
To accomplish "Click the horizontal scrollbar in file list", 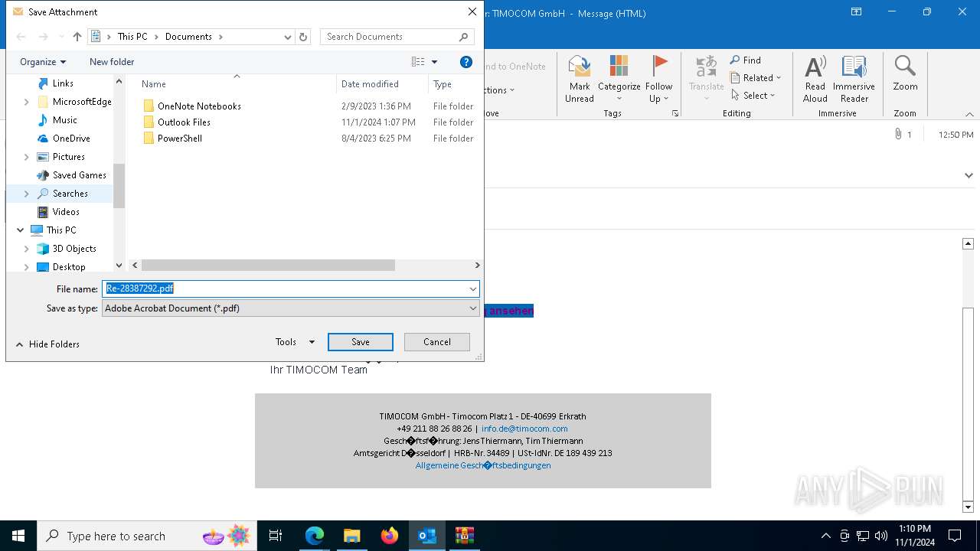I will click(x=268, y=265).
